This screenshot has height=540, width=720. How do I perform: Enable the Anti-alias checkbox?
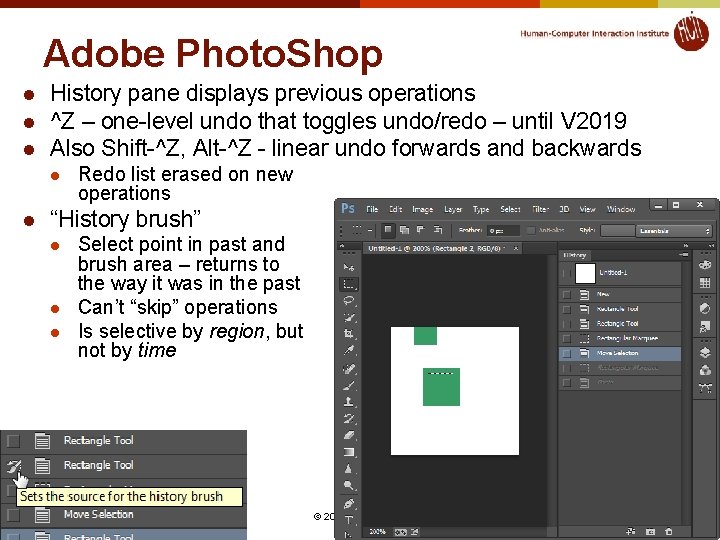(x=531, y=230)
